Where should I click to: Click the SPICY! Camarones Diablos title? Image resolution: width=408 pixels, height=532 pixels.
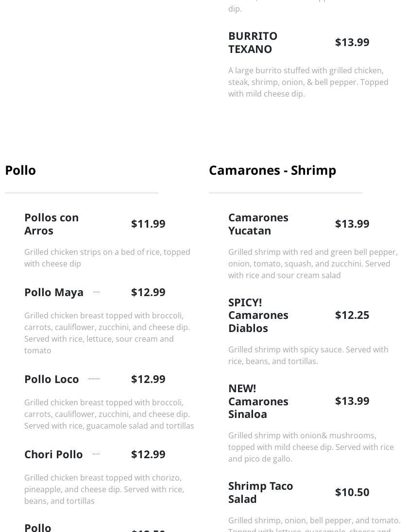pos(258,315)
